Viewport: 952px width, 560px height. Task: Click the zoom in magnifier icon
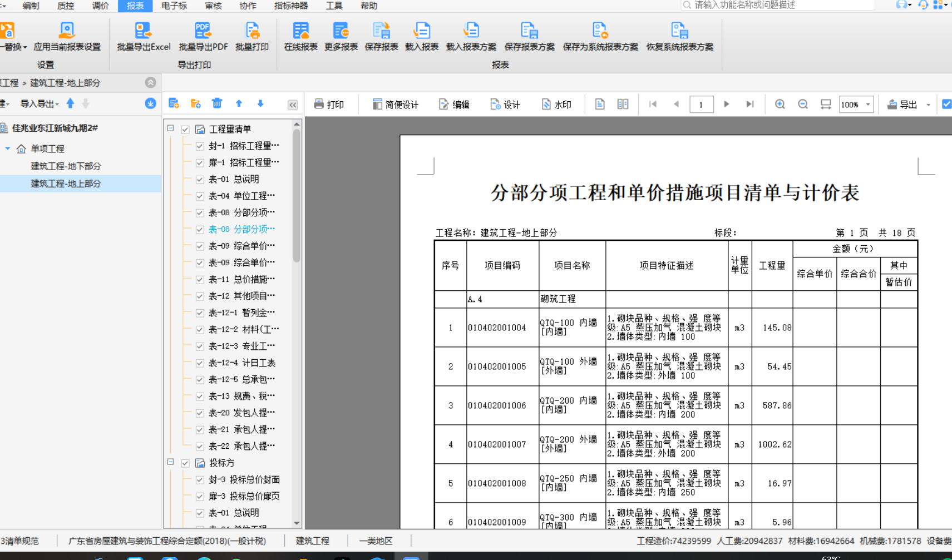(x=780, y=104)
